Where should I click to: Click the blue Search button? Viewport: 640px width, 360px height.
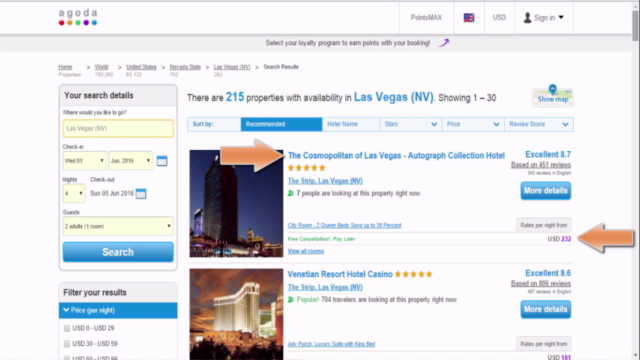click(x=118, y=252)
